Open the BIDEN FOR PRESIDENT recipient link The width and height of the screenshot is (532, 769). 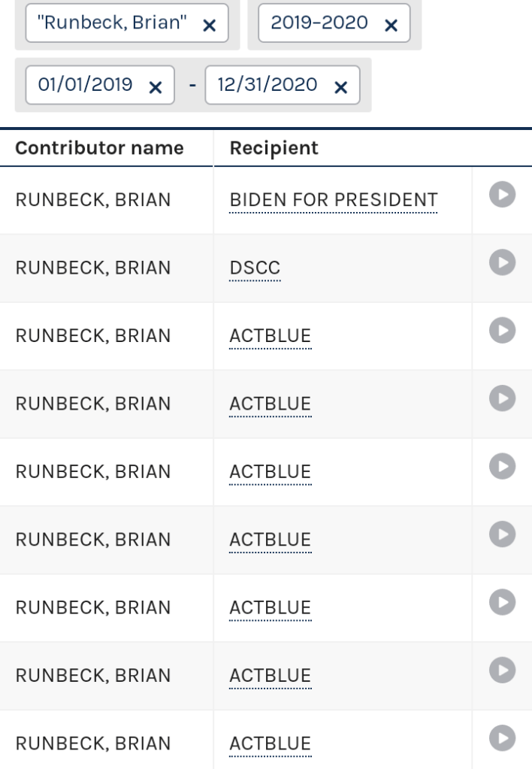pos(333,200)
